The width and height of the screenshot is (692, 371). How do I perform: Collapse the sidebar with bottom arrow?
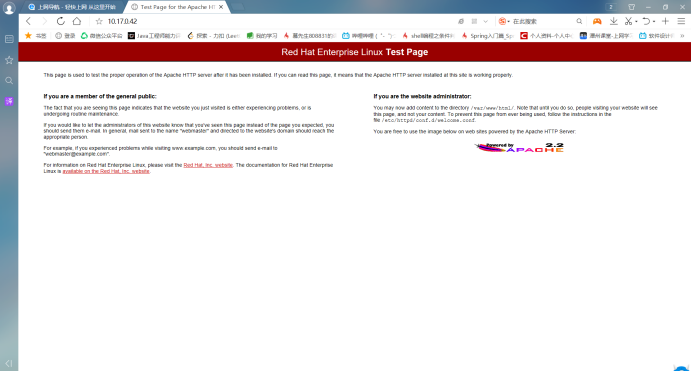(9, 364)
